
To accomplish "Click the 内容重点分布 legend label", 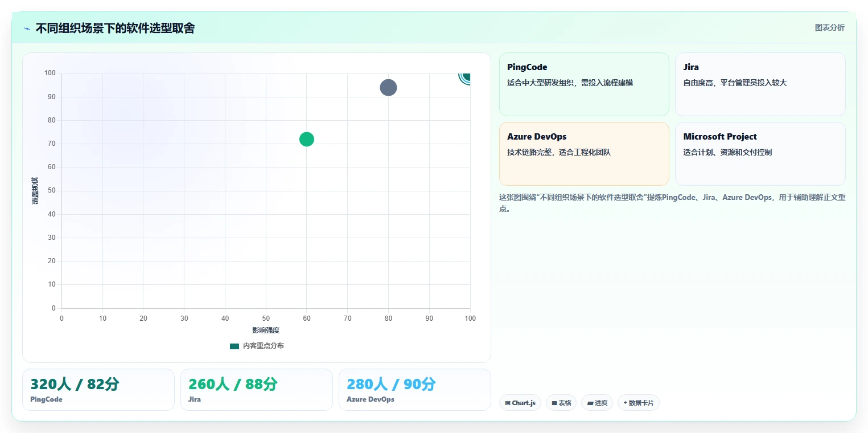I will (x=263, y=346).
